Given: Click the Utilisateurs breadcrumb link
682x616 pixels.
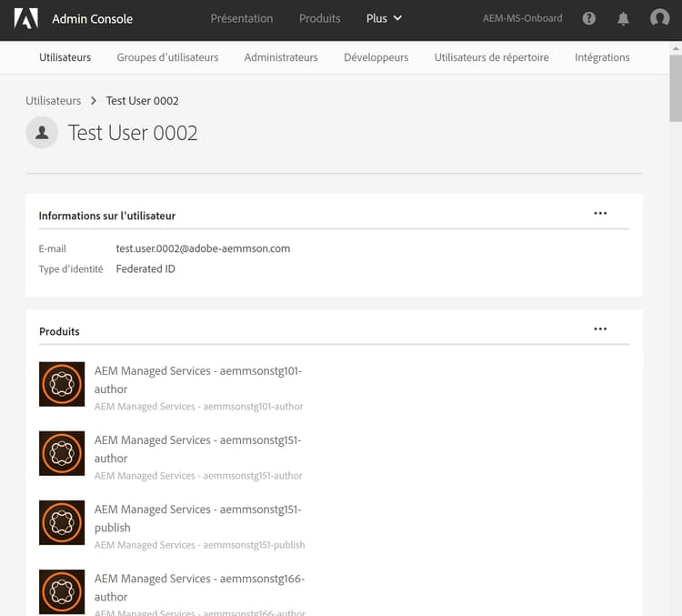Looking at the screenshot, I should coord(53,101).
